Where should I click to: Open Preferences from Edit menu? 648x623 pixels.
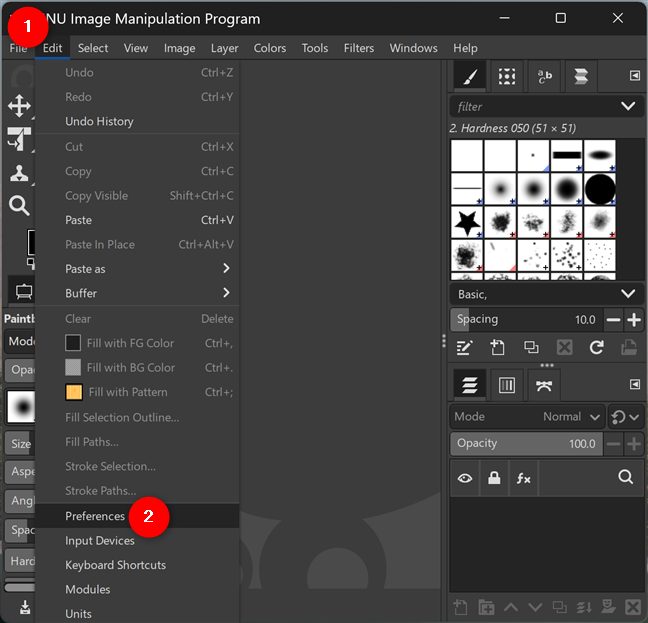point(137,516)
